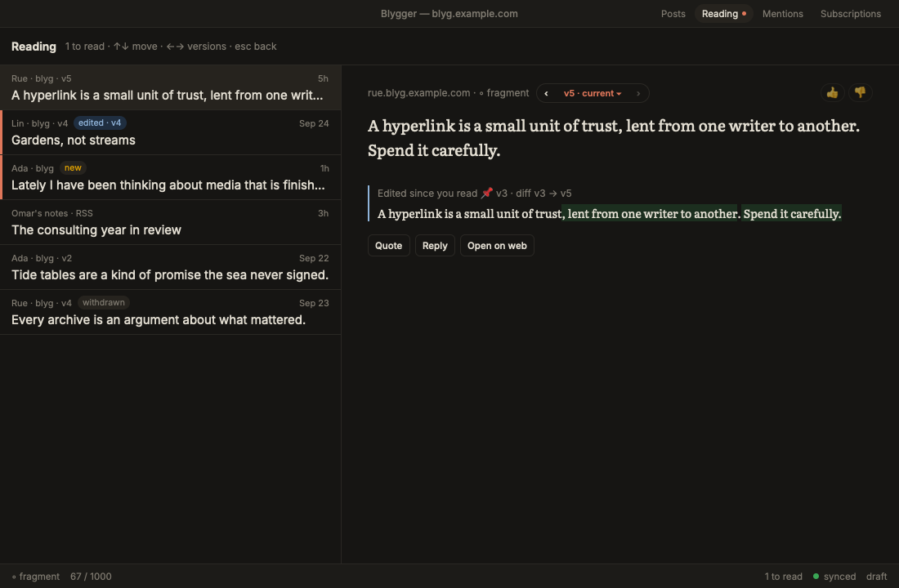
Task: Go to the previous version arrow
Action: coord(546,93)
